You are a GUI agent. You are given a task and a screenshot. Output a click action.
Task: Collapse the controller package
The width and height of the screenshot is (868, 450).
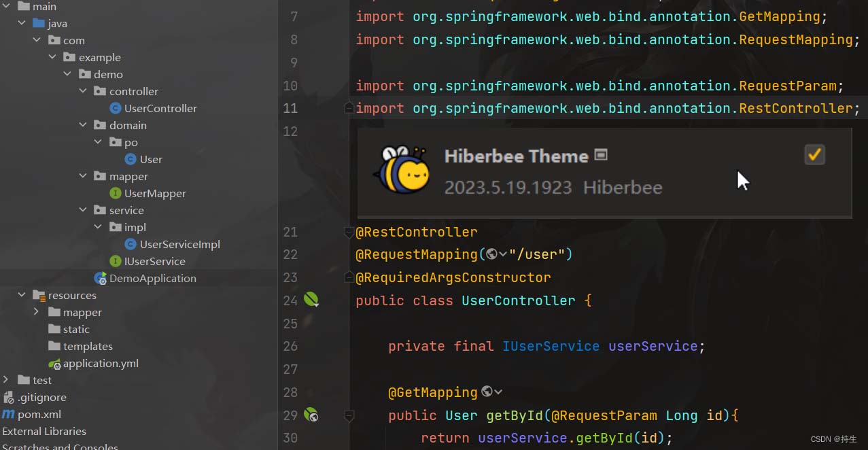coord(83,91)
